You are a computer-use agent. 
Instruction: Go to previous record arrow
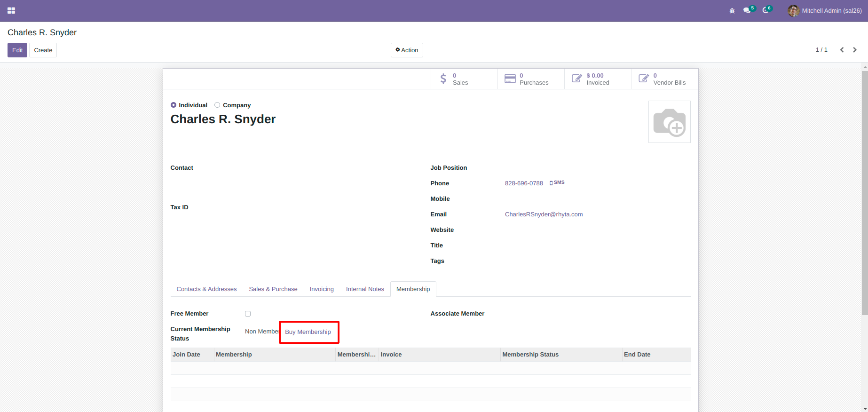pos(842,50)
